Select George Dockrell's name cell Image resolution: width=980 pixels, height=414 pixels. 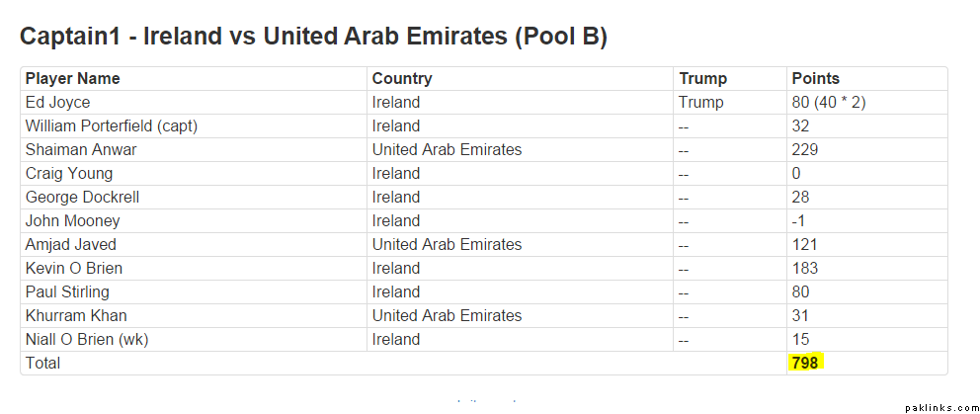82,198
